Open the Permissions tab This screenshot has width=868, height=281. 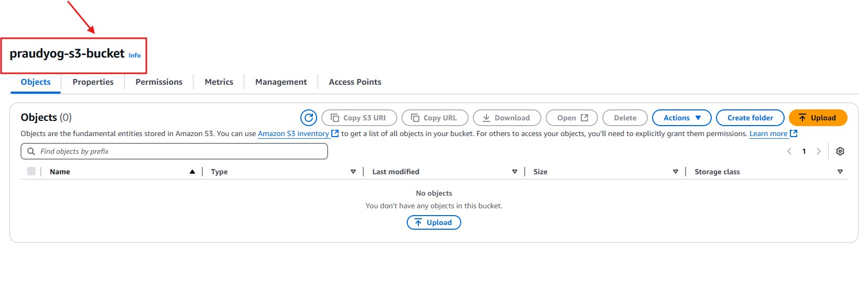pos(159,82)
